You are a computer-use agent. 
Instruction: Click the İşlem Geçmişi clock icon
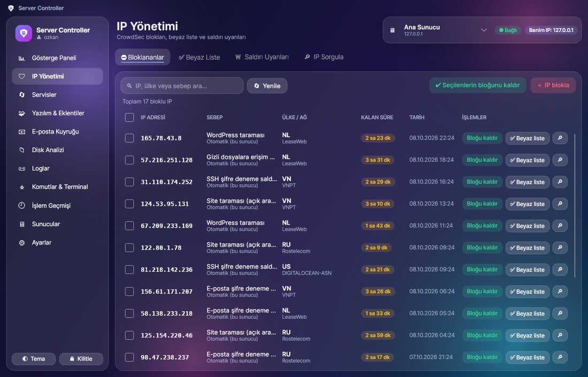pyautogui.click(x=22, y=206)
